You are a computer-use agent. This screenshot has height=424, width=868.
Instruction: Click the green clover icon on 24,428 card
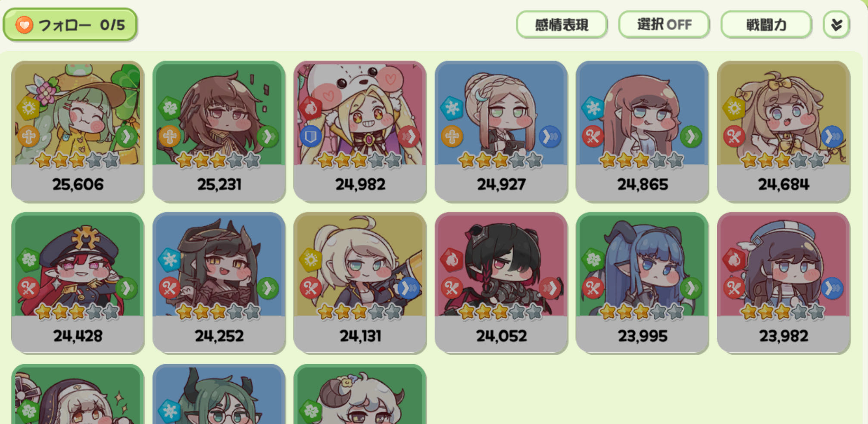pyautogui.click(x=28, y=259)
